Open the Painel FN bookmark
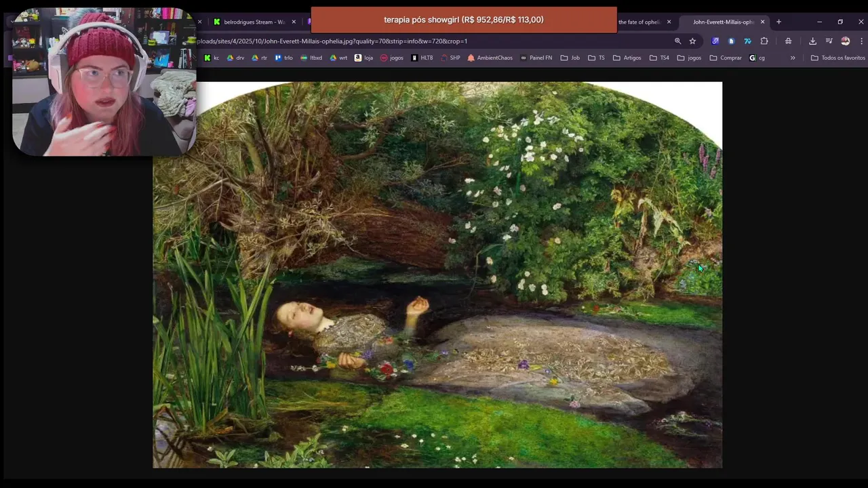 536,58
